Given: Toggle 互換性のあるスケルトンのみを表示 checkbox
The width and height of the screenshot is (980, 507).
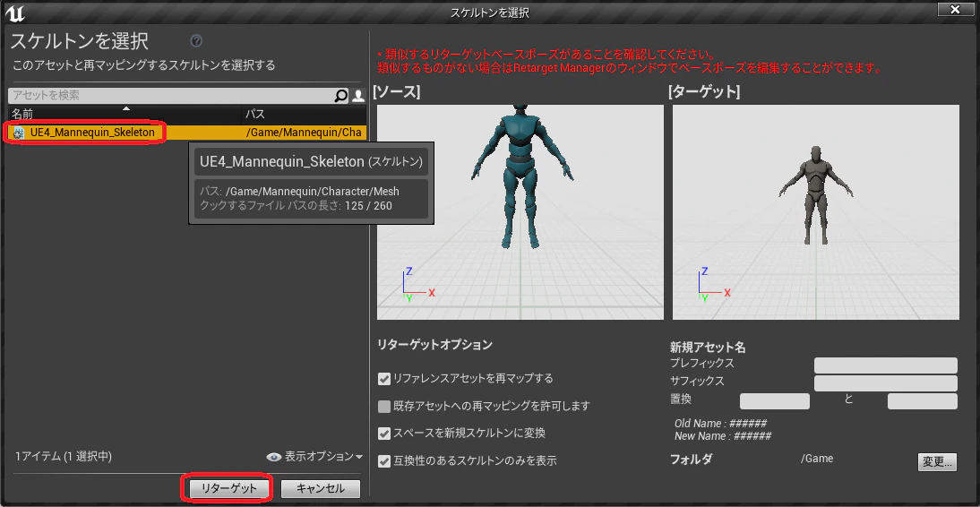Looking at the screenshot, I should [x=384, y=461].
